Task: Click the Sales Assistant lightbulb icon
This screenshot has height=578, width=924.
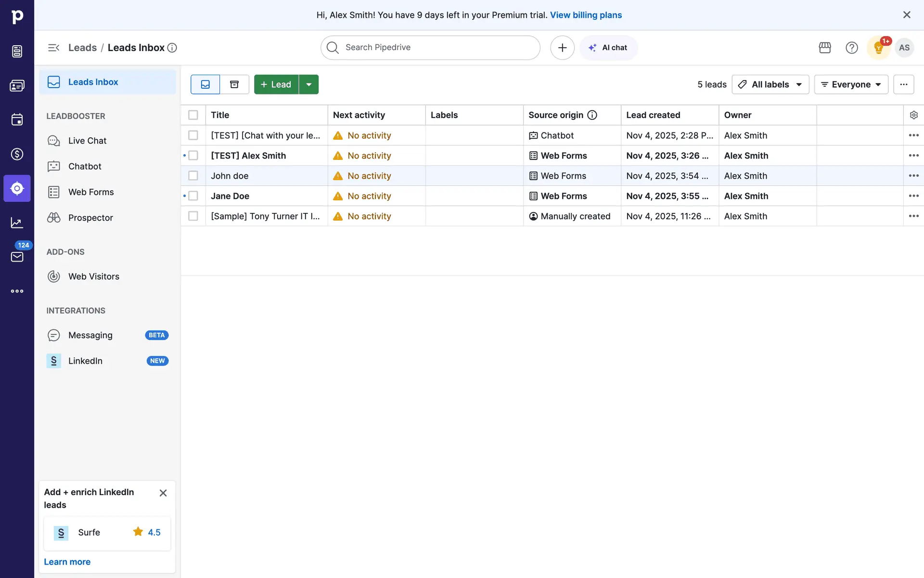Action: pos(878,48)
